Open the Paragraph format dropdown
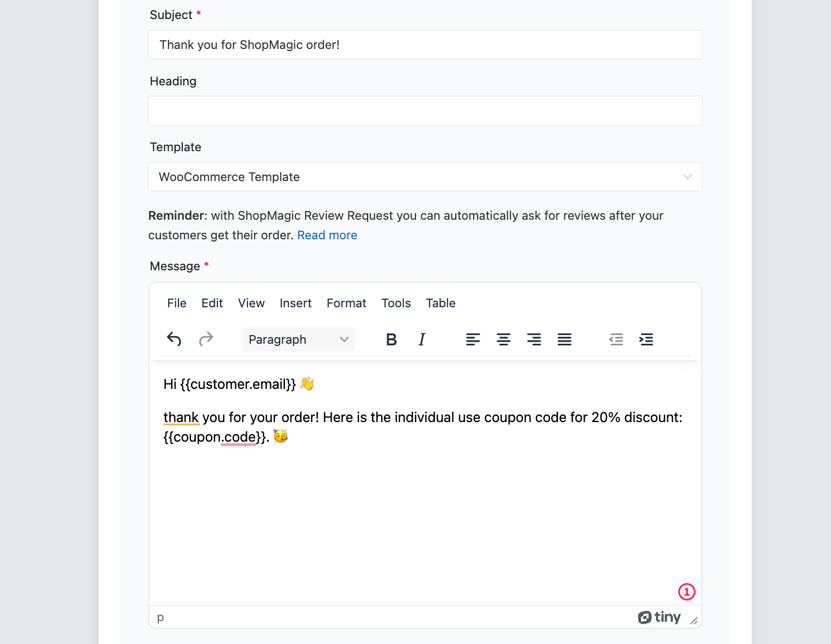 [x=298, y=339]
